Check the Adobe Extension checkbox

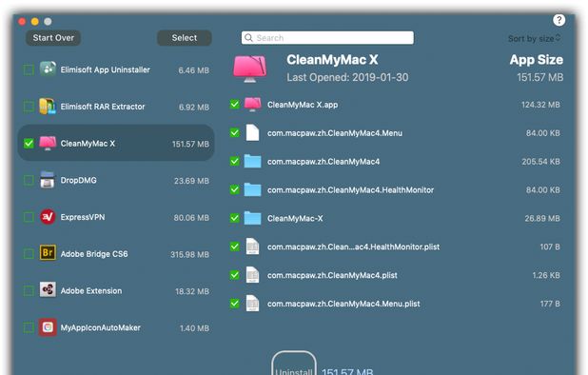pyautogui.click(x=29, y=290)
